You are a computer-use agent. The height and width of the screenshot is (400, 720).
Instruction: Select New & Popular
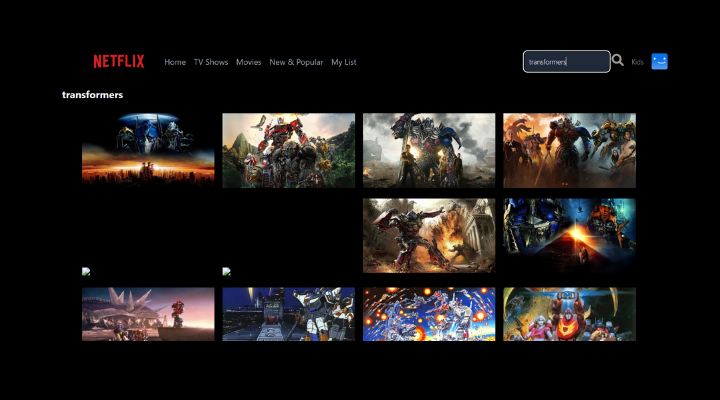coord(296,62)
